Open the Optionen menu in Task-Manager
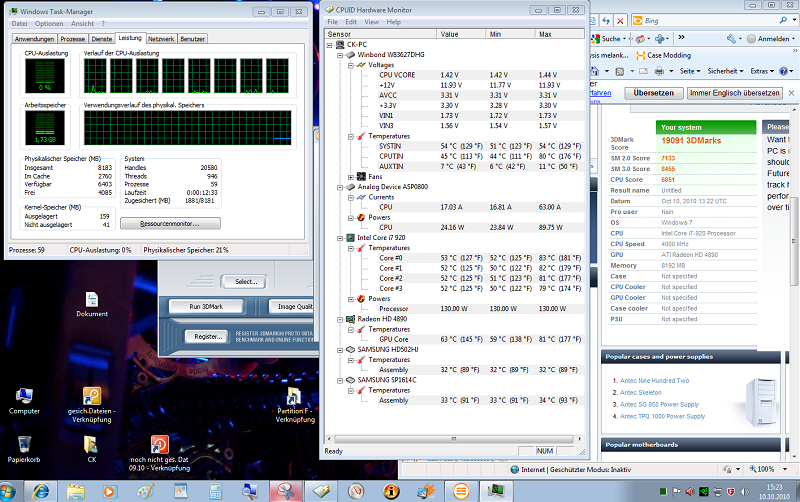 pyautogui.click(x=49, y=23)
